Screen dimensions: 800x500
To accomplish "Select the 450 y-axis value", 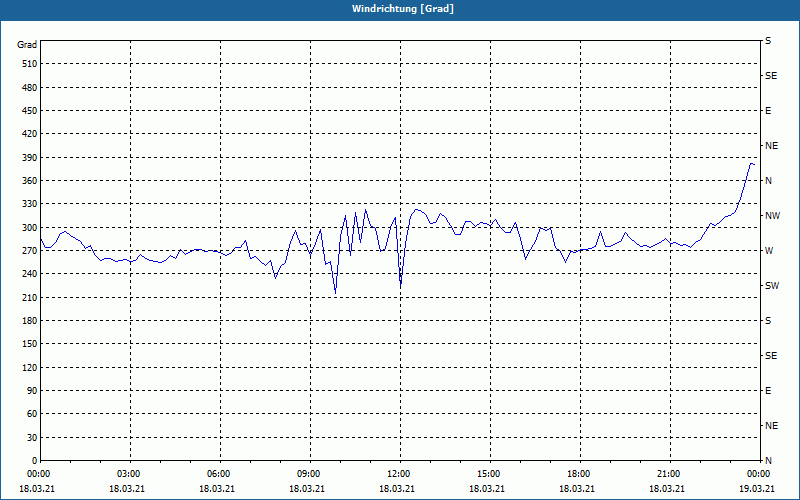I will coord(30,111).
